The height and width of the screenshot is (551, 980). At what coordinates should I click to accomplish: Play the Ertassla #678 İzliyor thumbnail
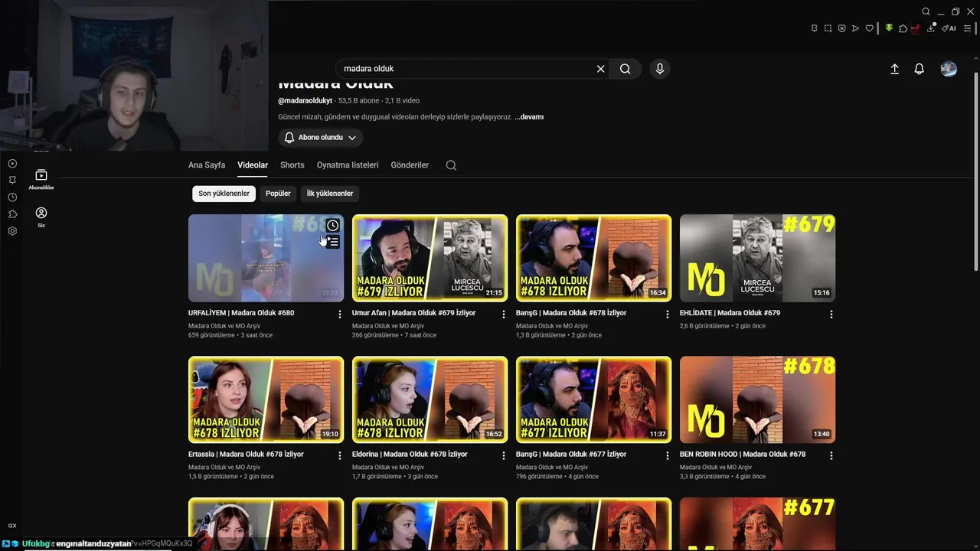(266, 399)
